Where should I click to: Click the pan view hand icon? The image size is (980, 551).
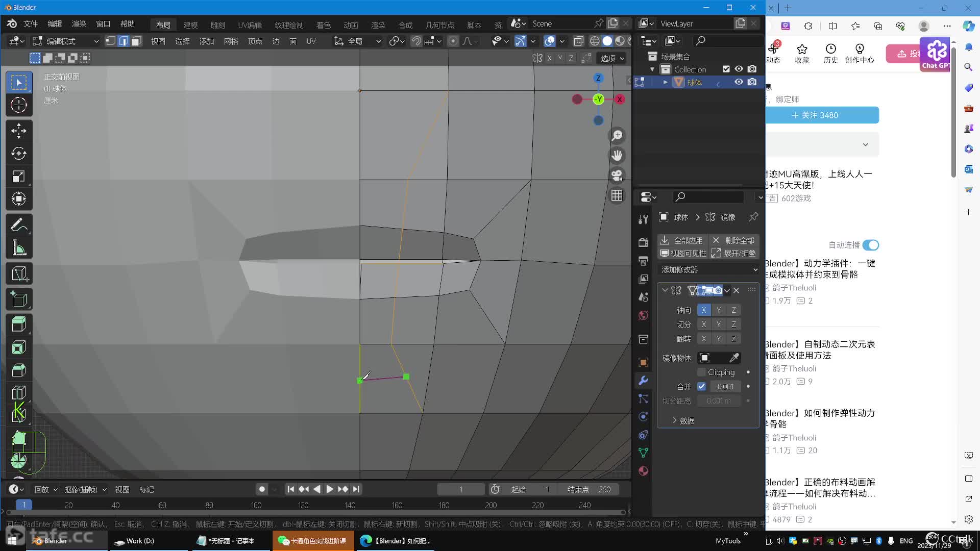[617, 155]
